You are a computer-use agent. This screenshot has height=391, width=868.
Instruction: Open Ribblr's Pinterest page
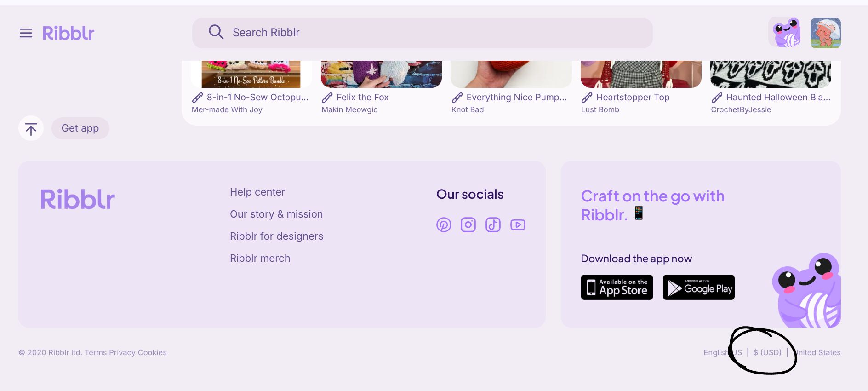pyautogui.click(x=444, y=225)
